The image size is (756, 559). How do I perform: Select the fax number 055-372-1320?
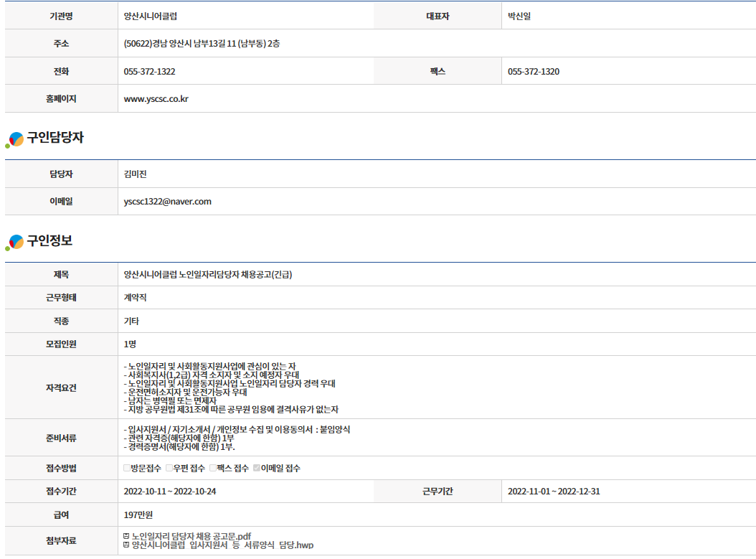(533, 71)
